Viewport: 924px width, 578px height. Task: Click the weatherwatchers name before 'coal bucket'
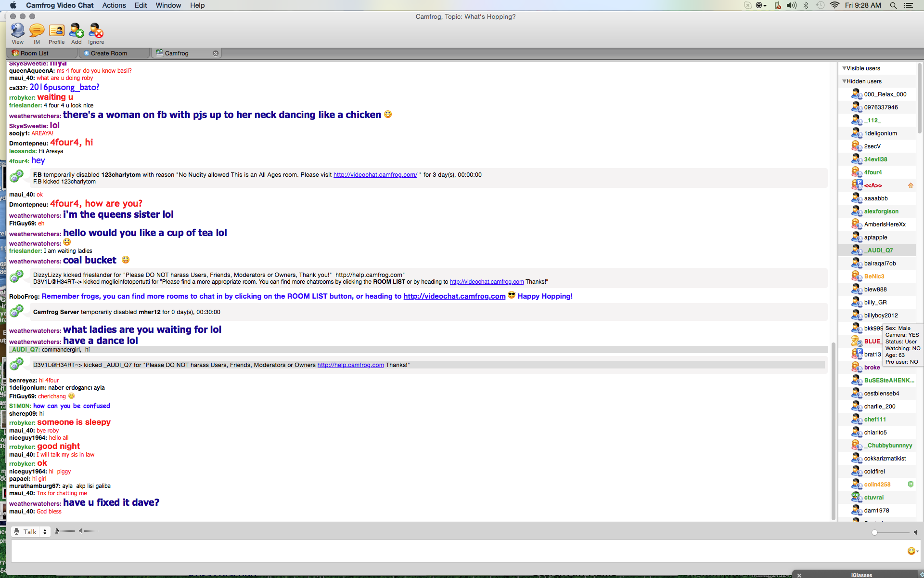coord(35,262)
